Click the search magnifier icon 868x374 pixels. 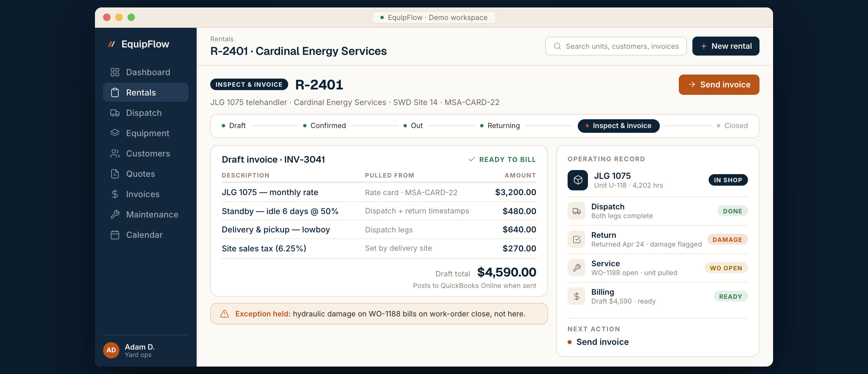(x=557, y=46)
